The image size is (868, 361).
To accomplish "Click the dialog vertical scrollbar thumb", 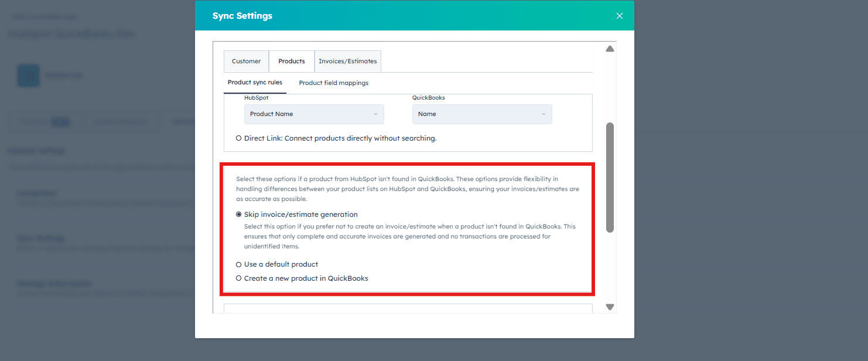I will [610, 178].
